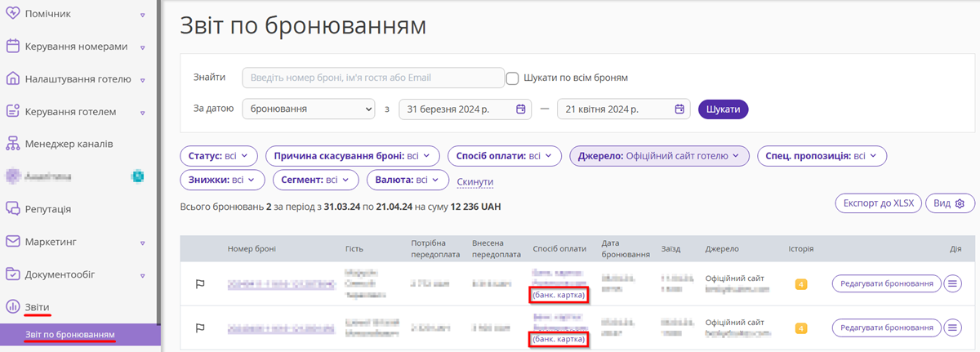Open the Статус: всі filter dropdown
Viewport: 980px width, 352px height.
point(219,156)
